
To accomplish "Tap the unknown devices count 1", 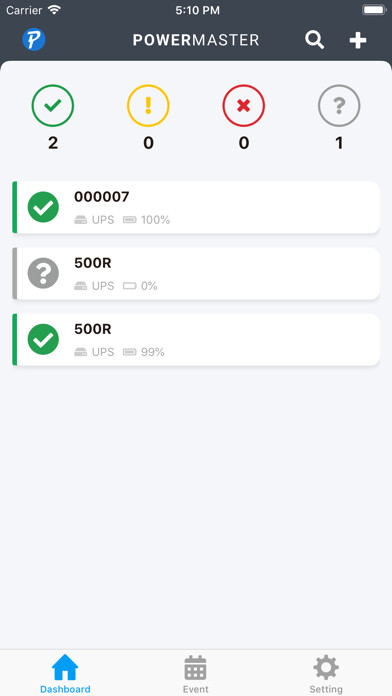I will (339, 143).
